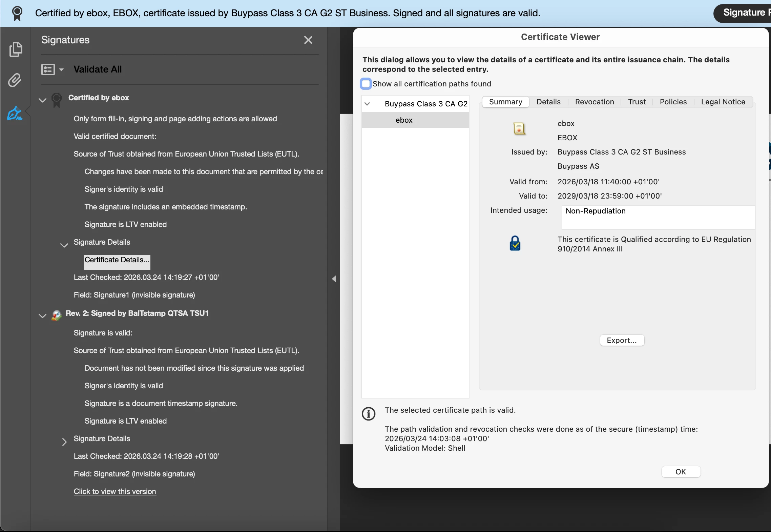Image resolution: width=771 pixels, height=532 pixels.
Task: Click the certified ribbon icon in top banner
Action: (x=17, y=14)
